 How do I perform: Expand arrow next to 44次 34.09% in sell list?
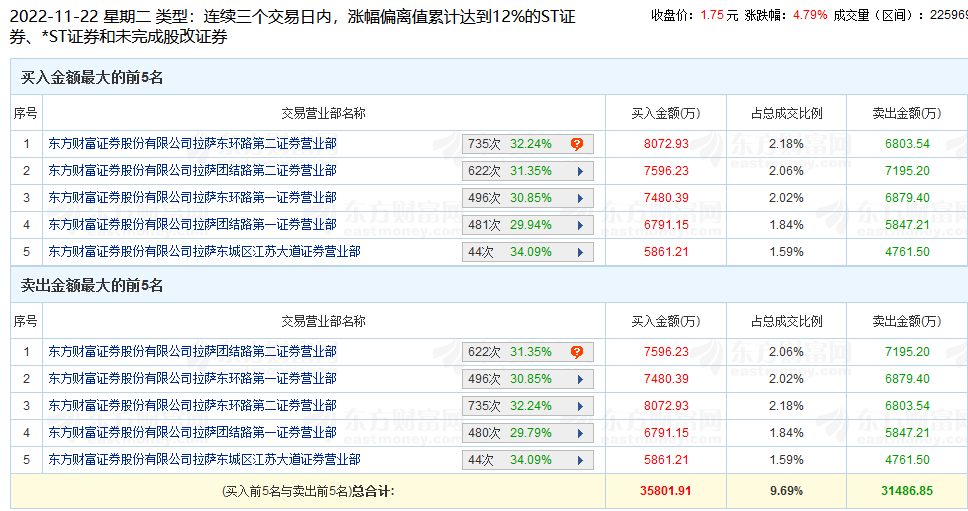[580, 460]
